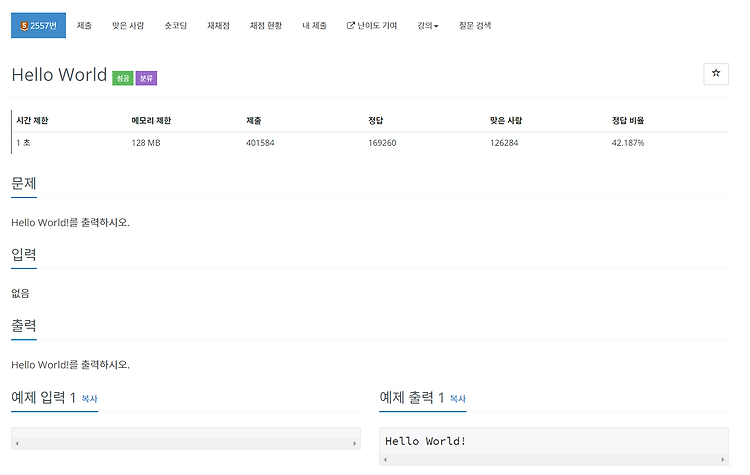Open the 내 제출 tab
The height and width of the screenshot is (475, 750).
click(x=314, y=25)
